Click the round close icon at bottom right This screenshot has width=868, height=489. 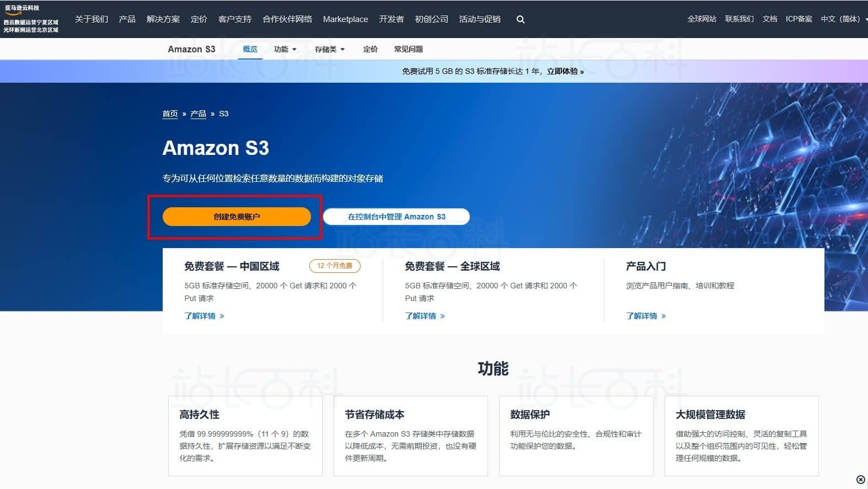pos(860,480)
